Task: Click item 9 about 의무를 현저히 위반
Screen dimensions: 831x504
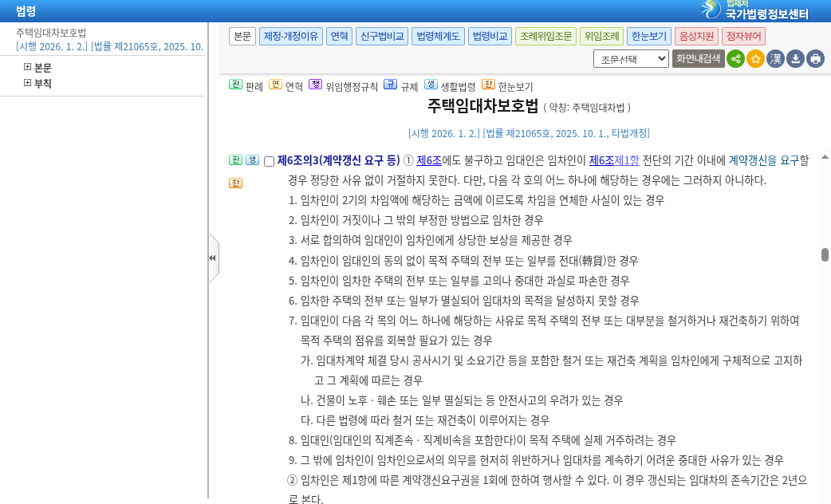Action: 536,460
